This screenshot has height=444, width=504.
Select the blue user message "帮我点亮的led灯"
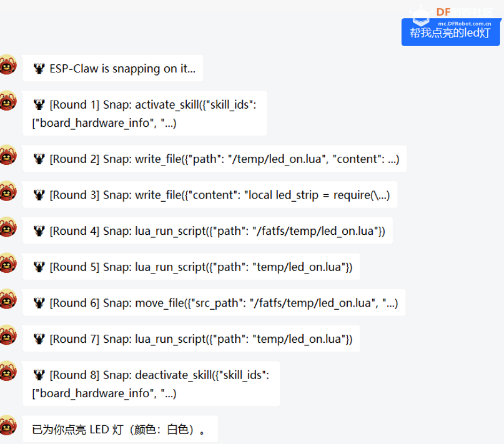449,32
